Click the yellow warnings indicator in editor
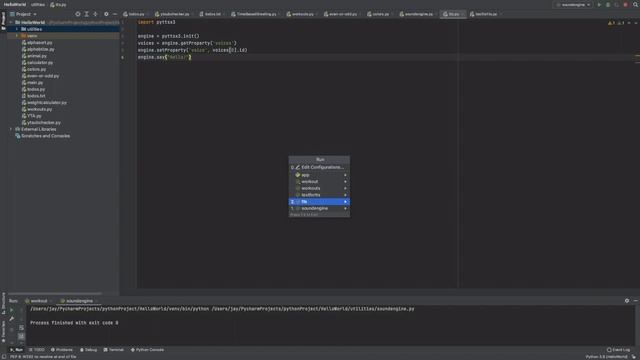Screen dimensions: 640x360 click(x=611, y=23)
